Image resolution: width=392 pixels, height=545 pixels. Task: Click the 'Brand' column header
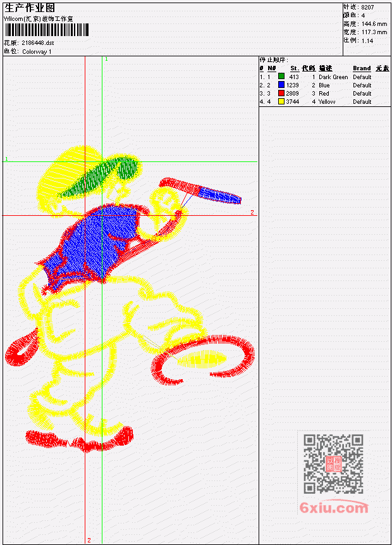362,68
